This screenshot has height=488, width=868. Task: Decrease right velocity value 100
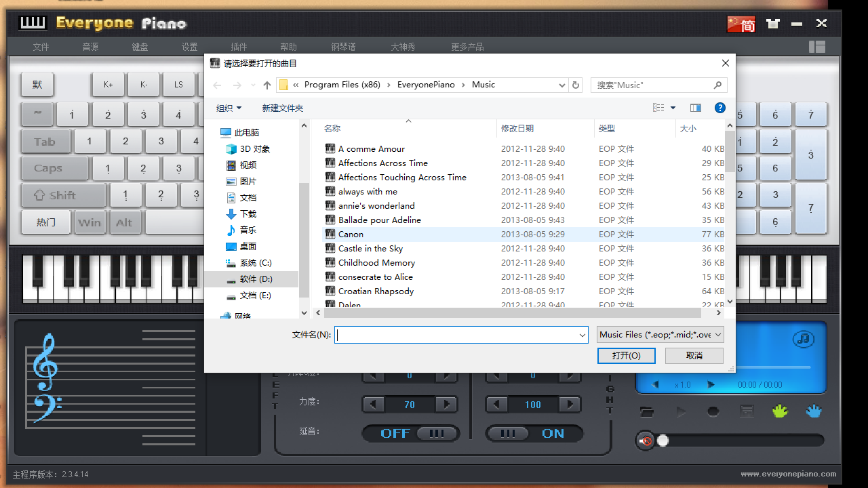click(497, 405)
